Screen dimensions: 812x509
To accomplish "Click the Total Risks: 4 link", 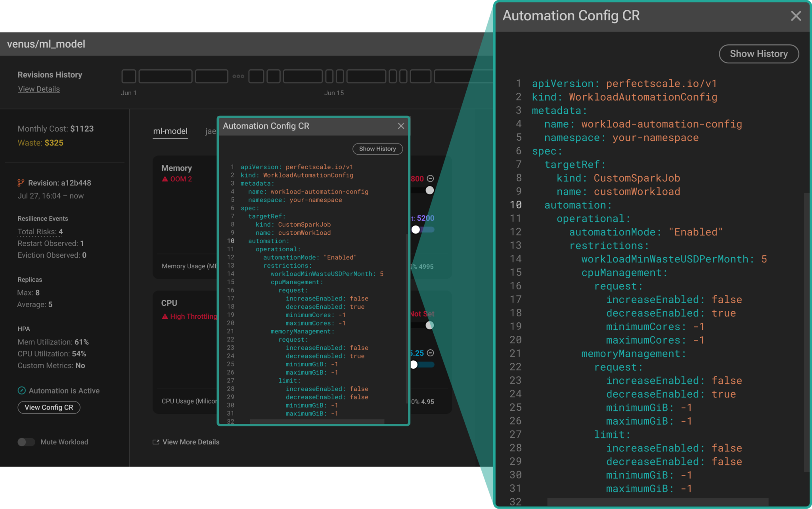I will coord(40,232).
